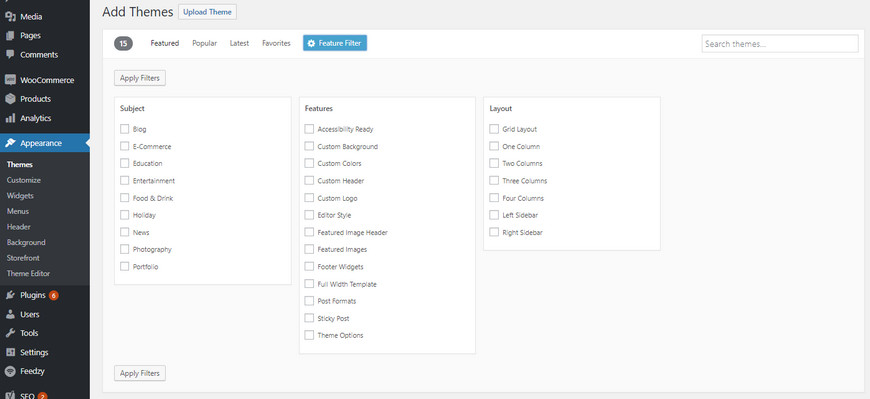The height and width of the screenshot is (399, 870).
Task: Enable the Featured Images checkbox
Action: [309, 249]
